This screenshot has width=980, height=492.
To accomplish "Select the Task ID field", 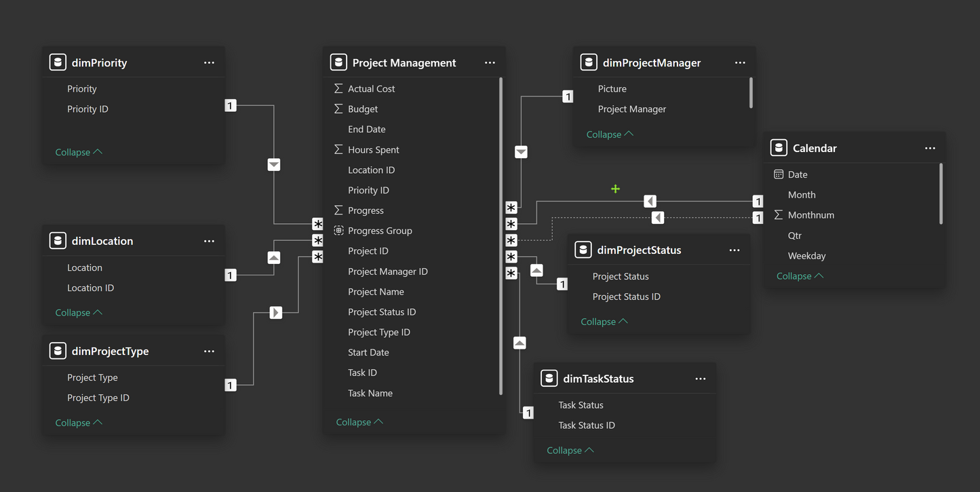I will coord(362,373).
